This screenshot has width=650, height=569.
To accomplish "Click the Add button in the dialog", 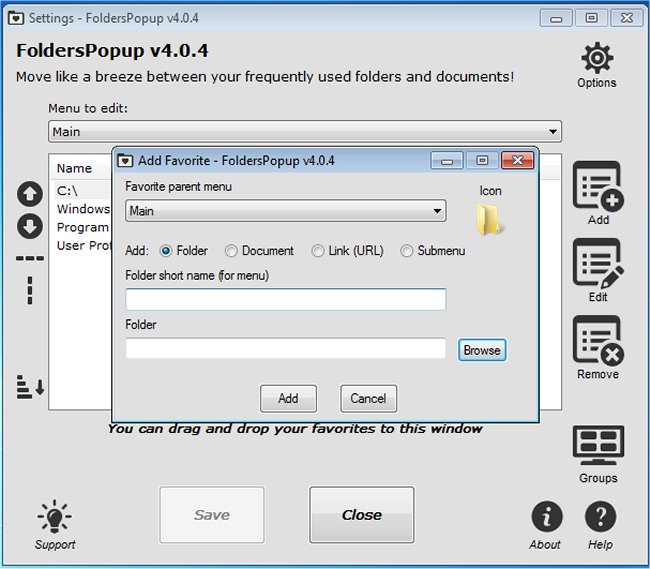I will pos(288,398).
